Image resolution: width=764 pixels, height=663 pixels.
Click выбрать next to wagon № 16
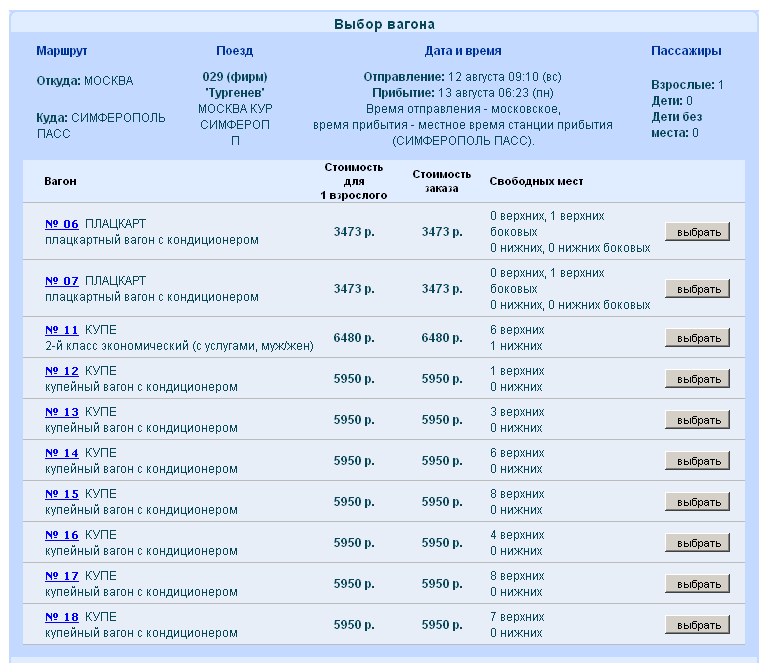[697, 543]
